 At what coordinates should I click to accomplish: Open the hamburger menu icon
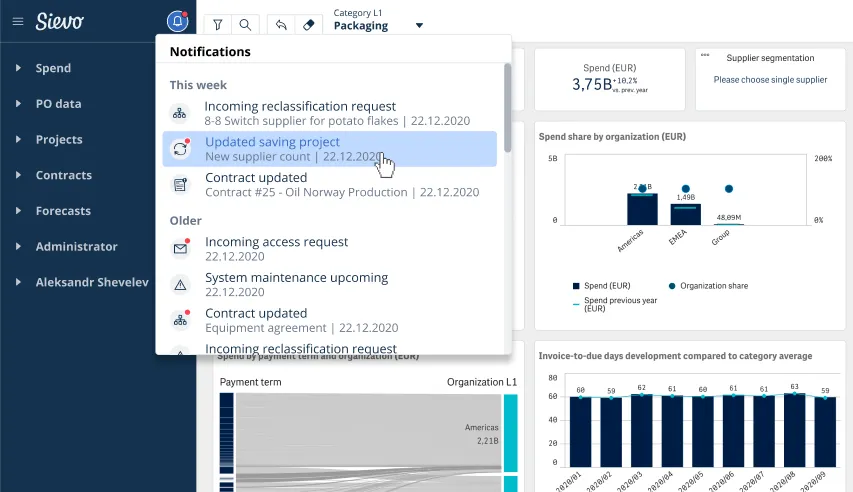(x=17, y=21)
